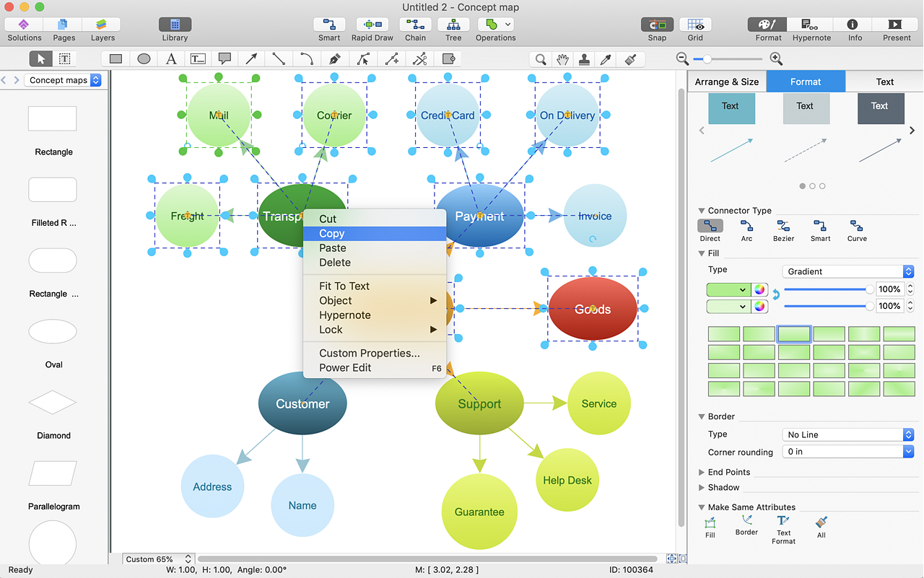Open the Concept maps library dropdown

[65, 80]
